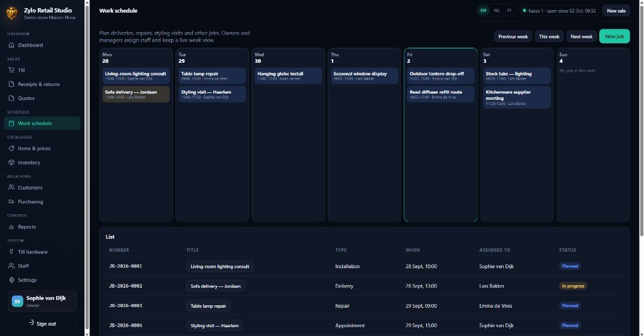
Task: Open Till hardware settings
Action: [x=42, y=252]
